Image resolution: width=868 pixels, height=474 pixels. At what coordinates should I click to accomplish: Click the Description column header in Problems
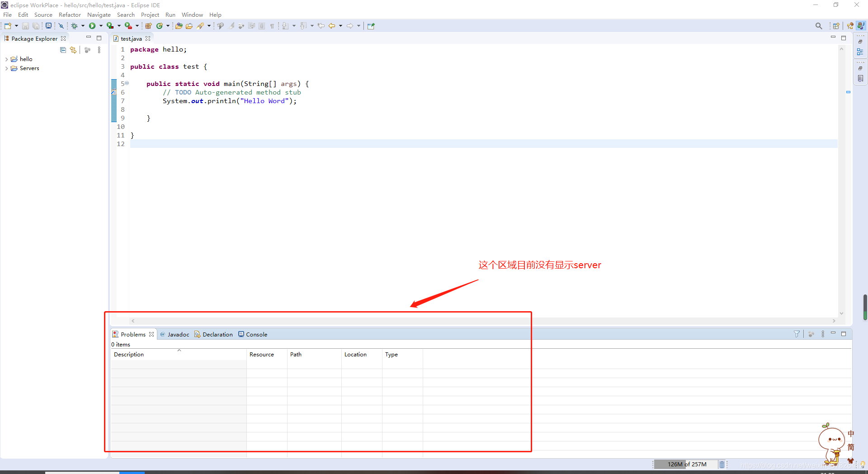[129, 355]
